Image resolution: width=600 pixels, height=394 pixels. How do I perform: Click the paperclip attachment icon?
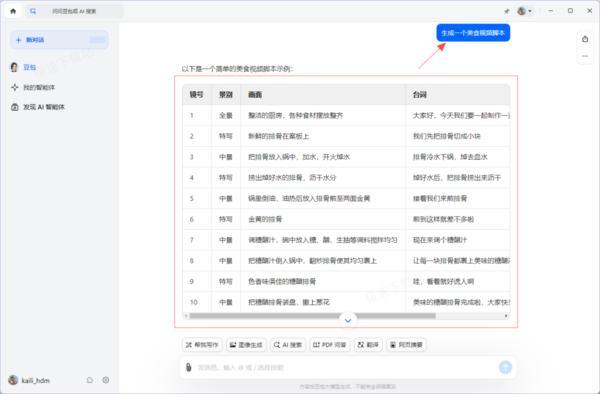(x=188, y=367)
